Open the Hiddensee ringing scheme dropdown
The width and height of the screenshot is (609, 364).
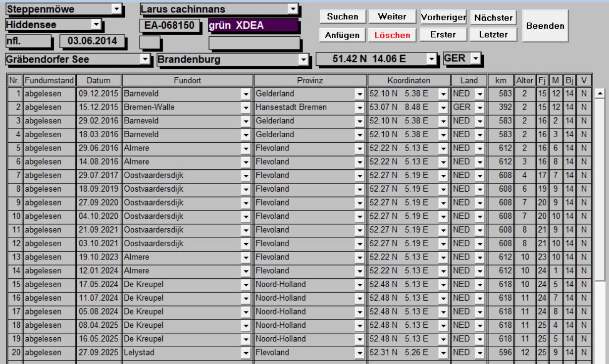[x=97, y=24]
